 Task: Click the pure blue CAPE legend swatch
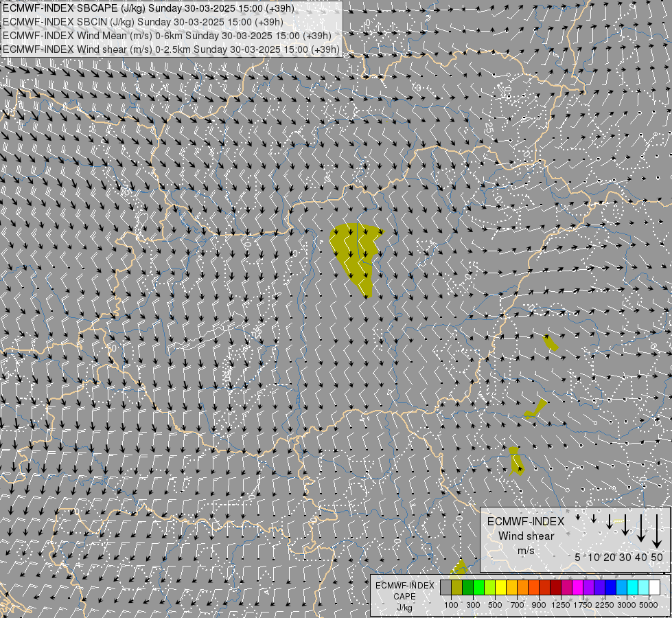(610, 588)
